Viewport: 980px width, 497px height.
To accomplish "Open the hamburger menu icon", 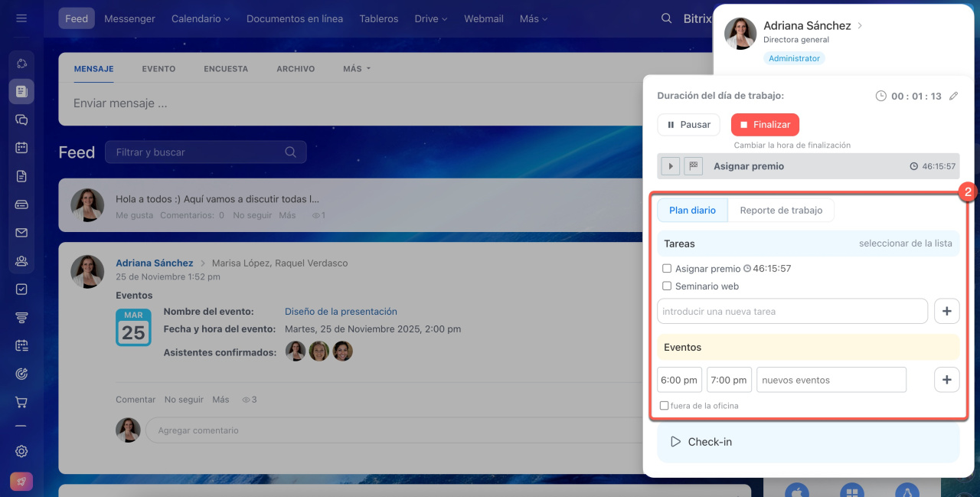I will tap(21, 18).
